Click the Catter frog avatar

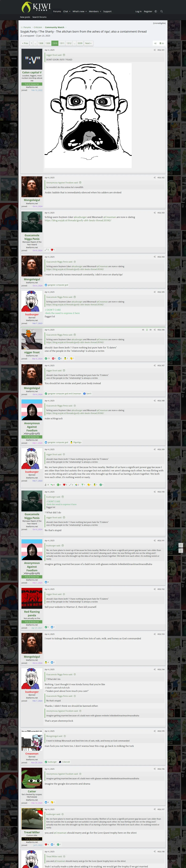click(32, 778)
